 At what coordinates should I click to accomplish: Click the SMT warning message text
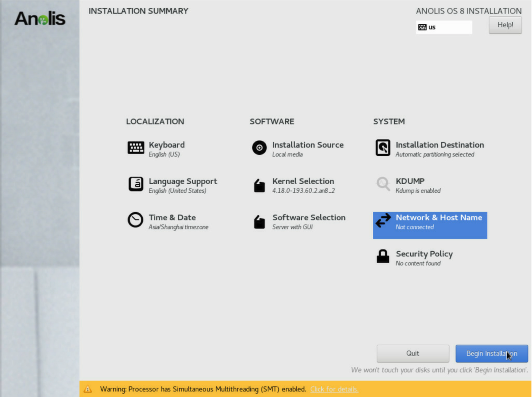tap(203, 389)
